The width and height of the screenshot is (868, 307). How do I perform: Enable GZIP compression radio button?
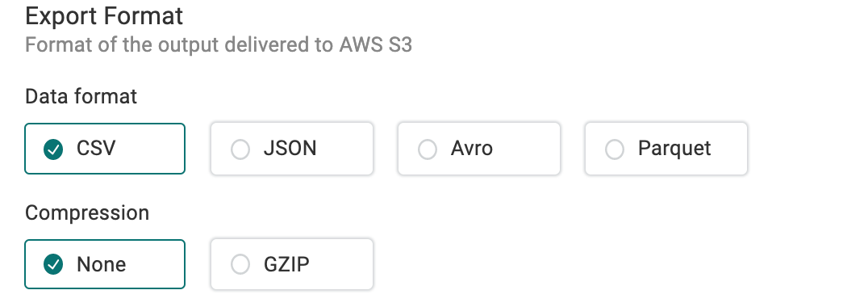pos(240,265)
